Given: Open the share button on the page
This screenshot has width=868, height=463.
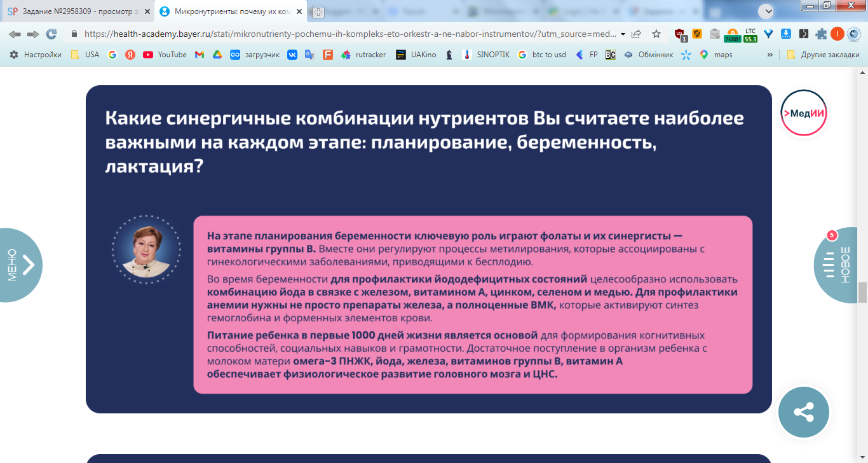Looking at the screenshot, I should 804,412.
